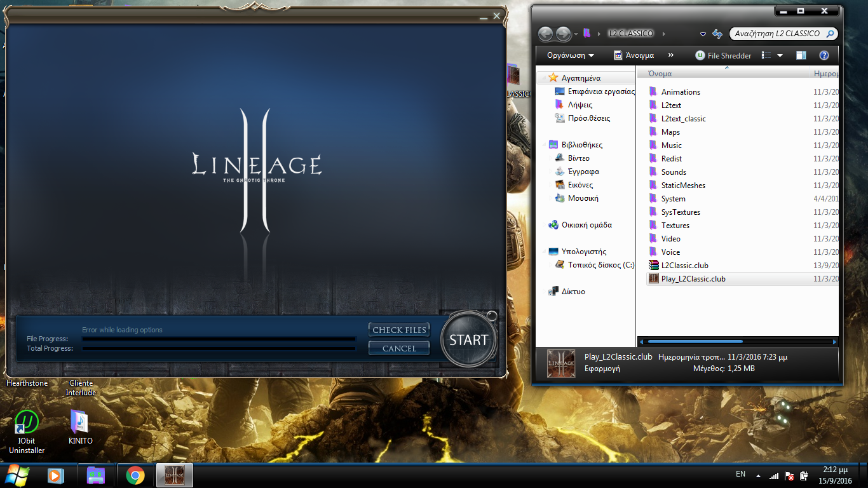This screenshot has height=488, width=868.
Task: Show more toolbar commands chevron
Action: [670, 55]
